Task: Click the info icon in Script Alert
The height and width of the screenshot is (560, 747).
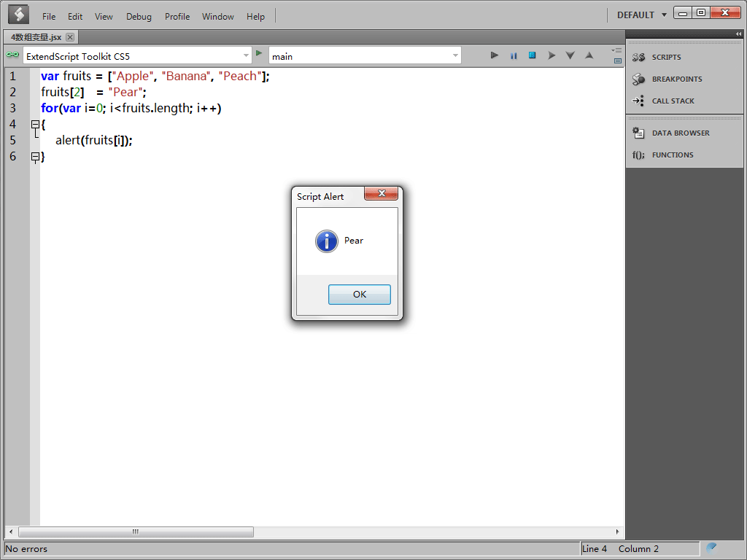Action: (327, 241)
